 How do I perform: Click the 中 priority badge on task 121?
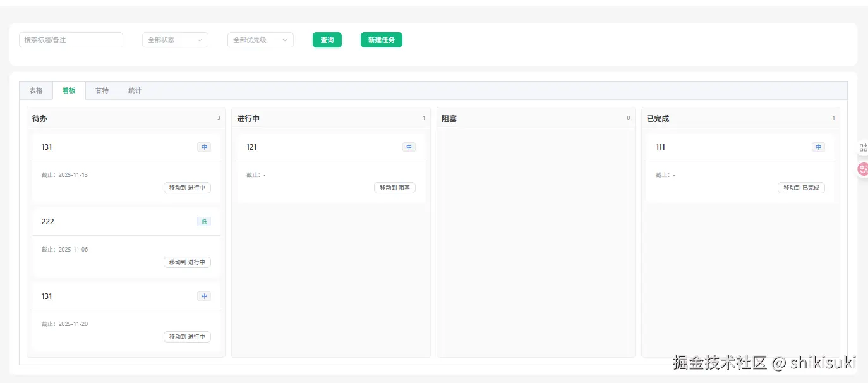(409, 147)
